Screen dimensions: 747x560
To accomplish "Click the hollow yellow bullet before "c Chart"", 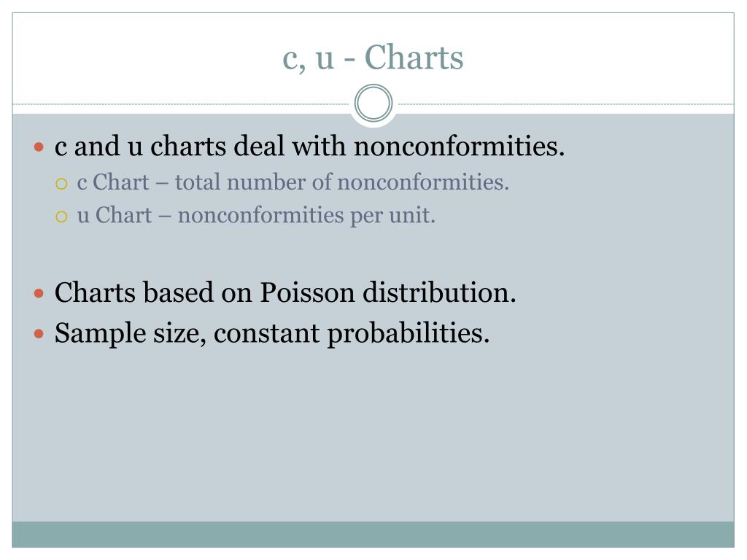I will (x=61, y=184).
